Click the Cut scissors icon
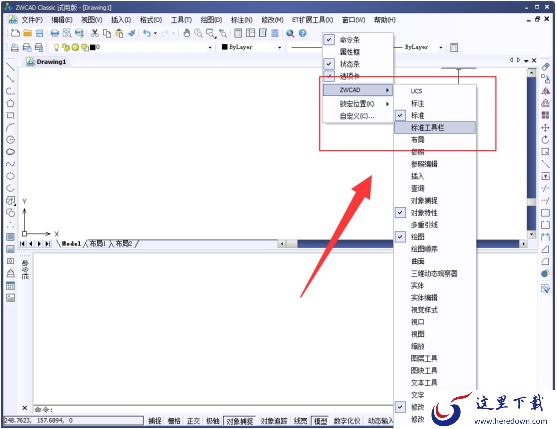The image size is (557, 429). point(94,33)
